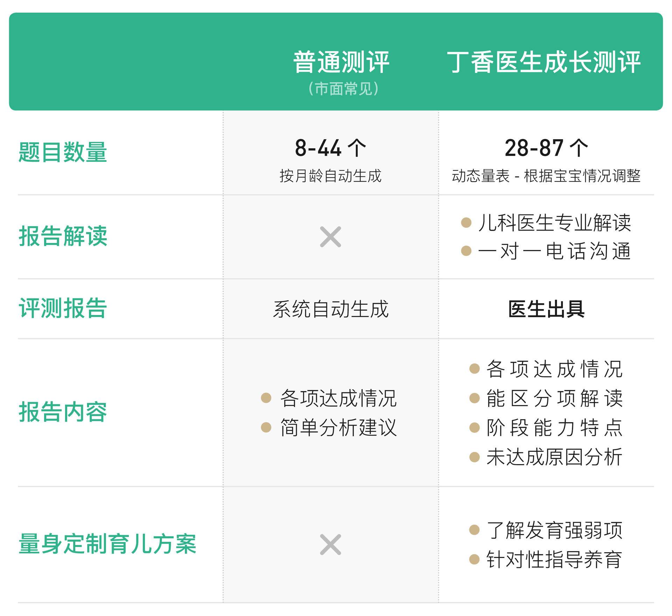Click the 题目数量 row label

(x=63, y=152)
